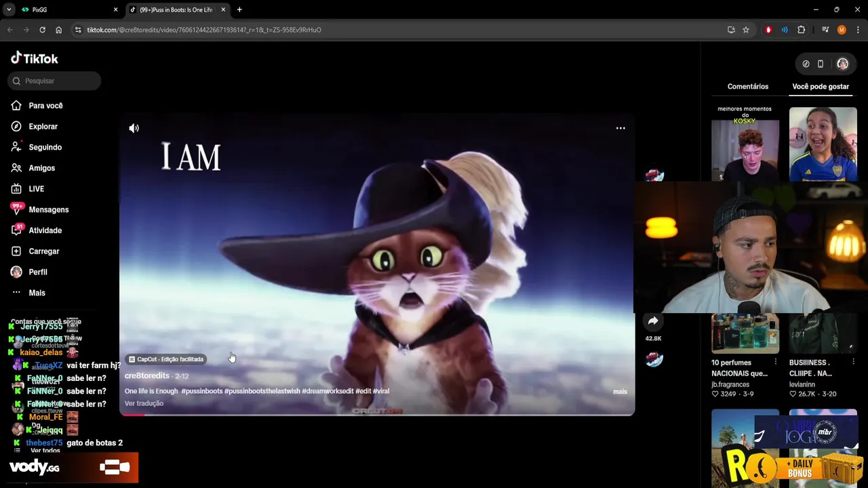
Task: Switch to the Comentários tab
Action: 748,87
